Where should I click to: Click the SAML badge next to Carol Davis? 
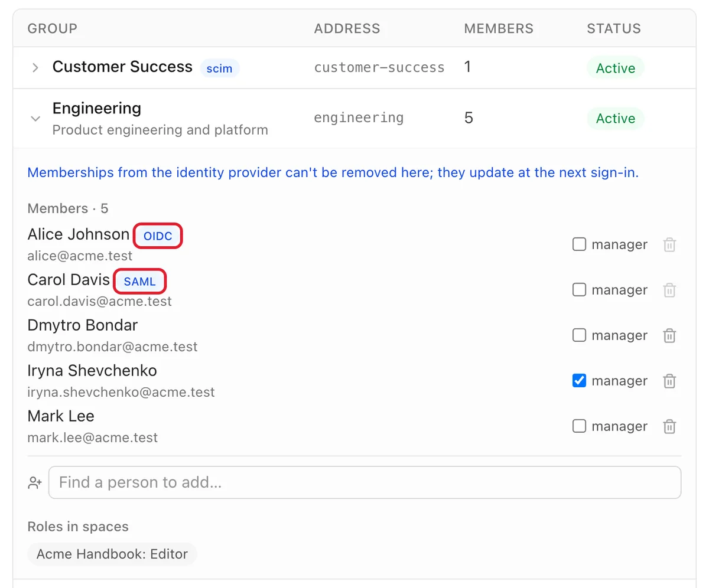pos(140,282)
